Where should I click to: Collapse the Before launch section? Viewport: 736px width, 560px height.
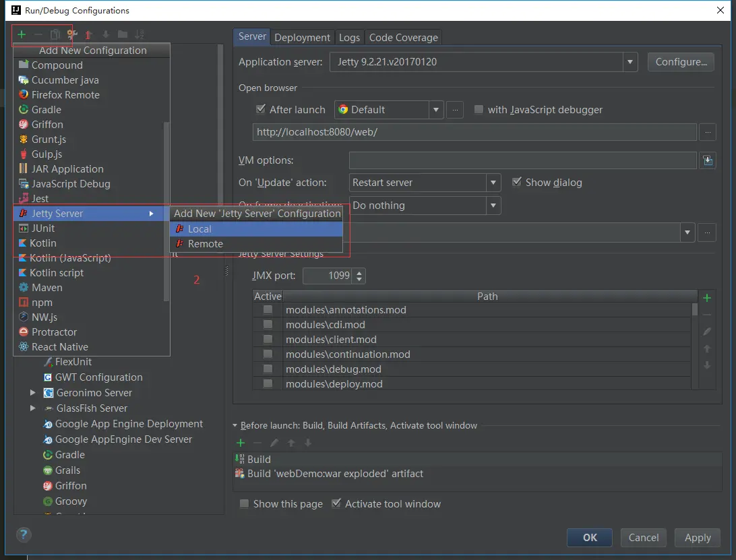click(x=235, y=425)
